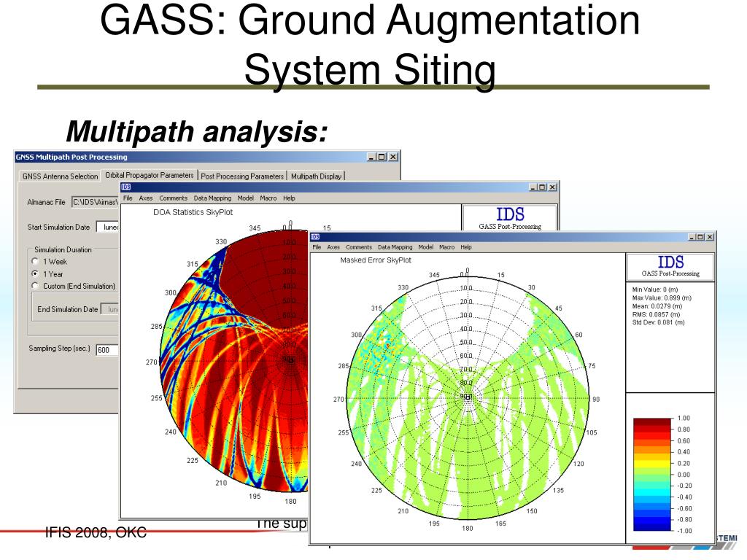Image resolution: width=747 pixels, height=560 pixels.
Task: Click the RMS: 0.0857 (m) statistic
Action: click(656, 314)
